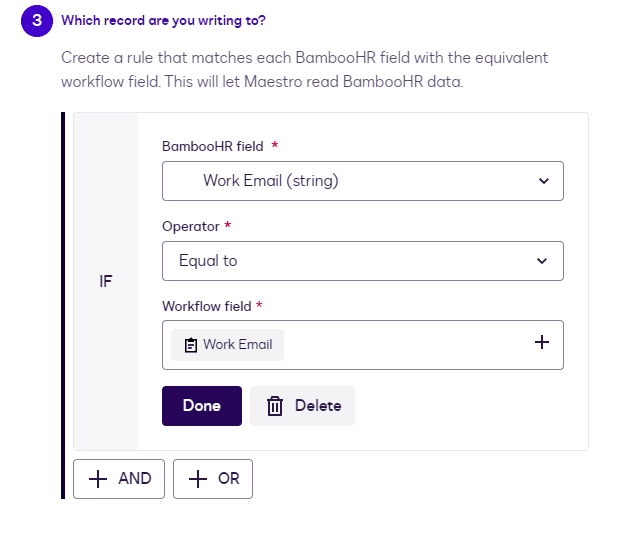The height and width of the screenshot is (546, 621).
Task: Click the IF rule label
Action: tap(105, 281)
